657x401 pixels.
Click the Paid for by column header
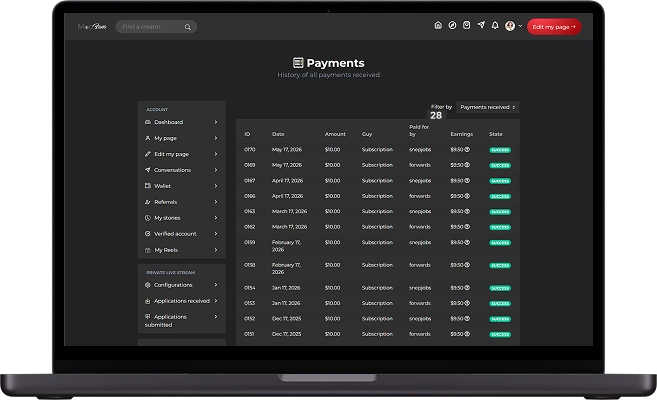coord(419,130)
